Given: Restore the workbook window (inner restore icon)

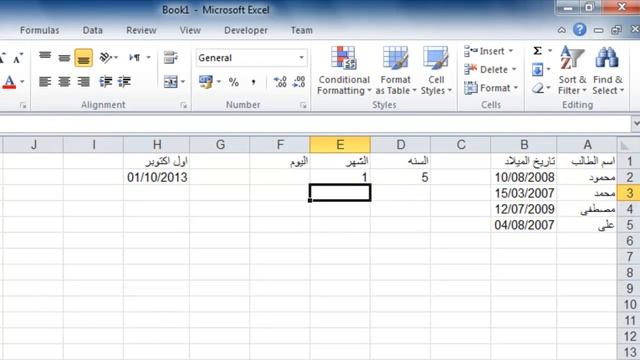Looking at the screenshot, I should click(x=616, y=30).
